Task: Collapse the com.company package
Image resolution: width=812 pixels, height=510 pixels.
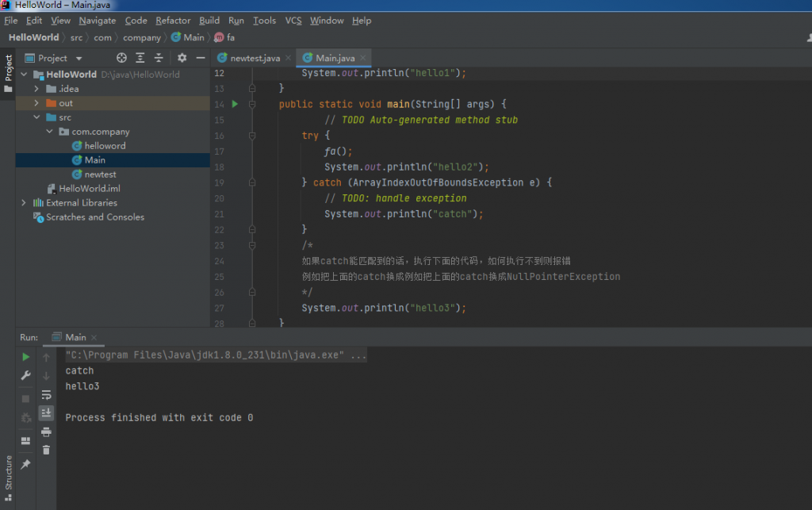Action: [x=49, y=132]
